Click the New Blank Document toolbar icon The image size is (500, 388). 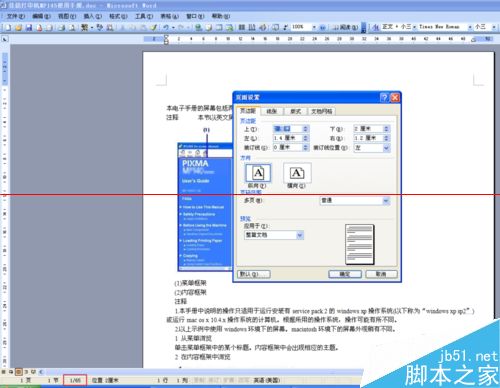coord(8,28)
